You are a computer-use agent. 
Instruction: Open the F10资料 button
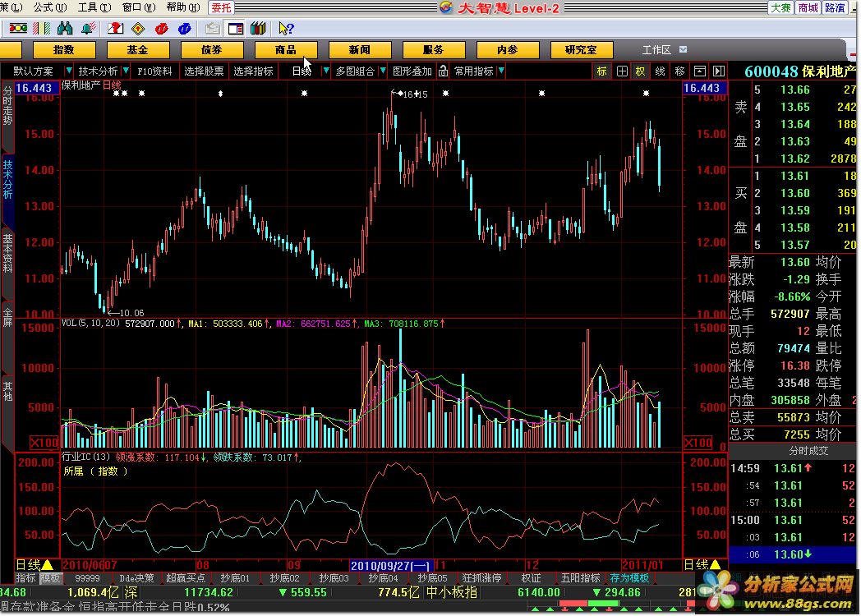point(154,71)
